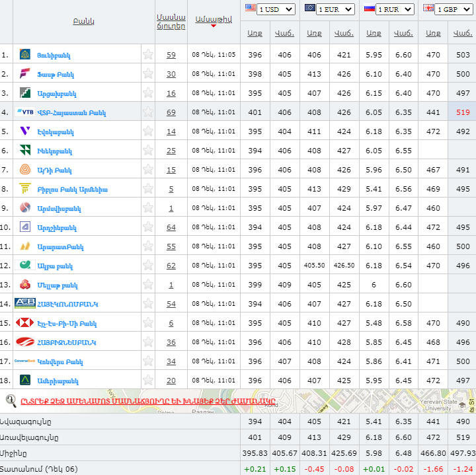Open the ՀԱՅԷԿՈՆՈՄԲԱՆԿ link
The height and width of the screenshot is (475, 476).
tap(67, 305)
